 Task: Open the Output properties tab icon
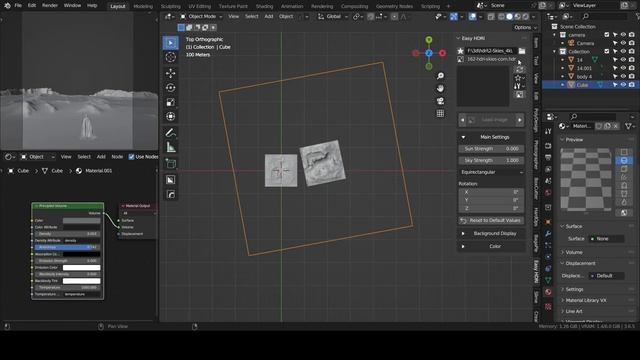548,158
